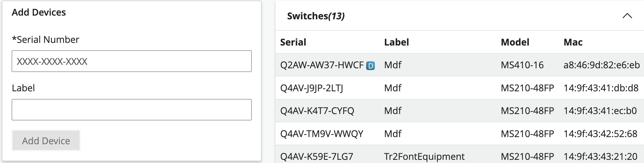Screen dimensions: 644x163
Task: Click MAC address 14:9f:43:42:52:68
Action: [600, 134]
